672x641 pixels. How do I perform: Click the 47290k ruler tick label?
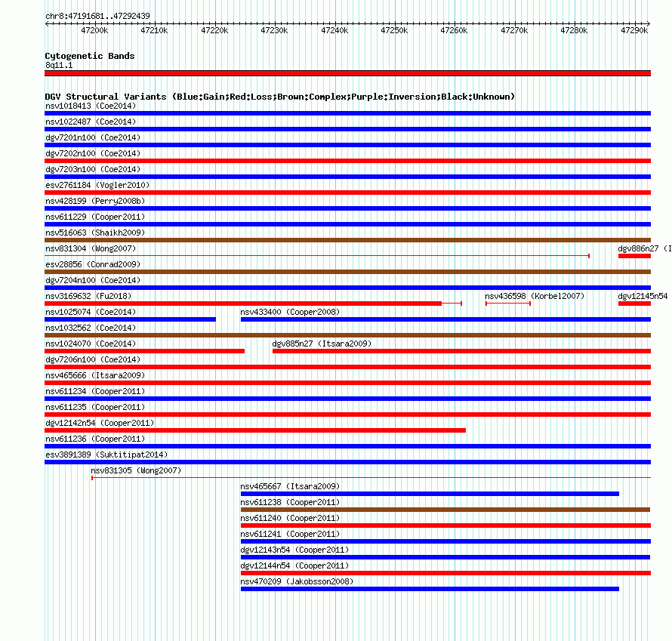634,30
